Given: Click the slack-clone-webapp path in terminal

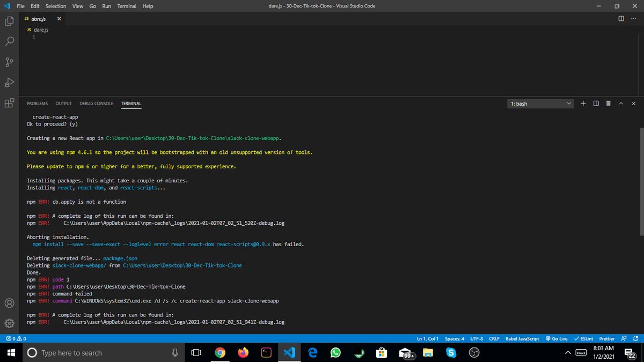Looking at the screenshot, I should 193,138.
